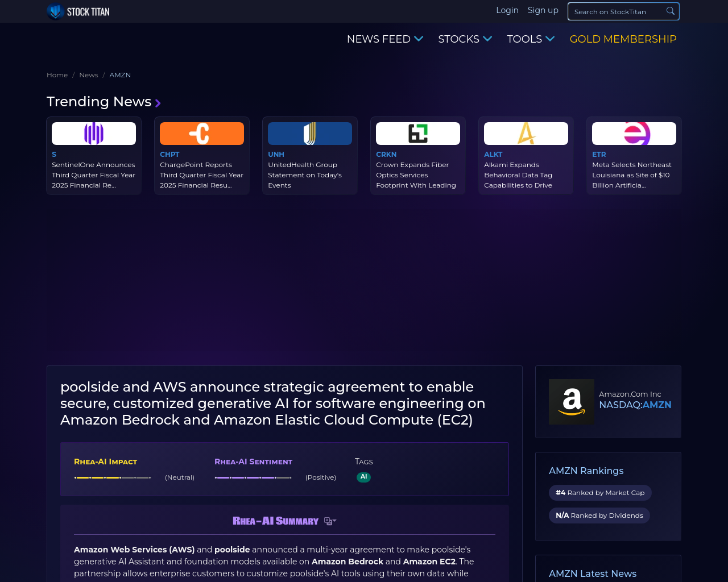Click the AI tag badge
The width and height of the screenshot is (728, 582).
[x=364, y=477]
